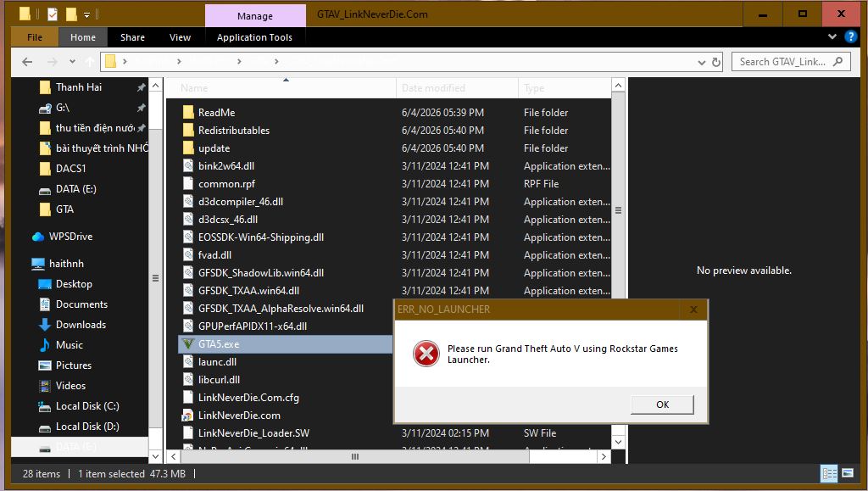The image size is (868, 491).
Task: Click the ReadMe folder icon
Action: 188,113
